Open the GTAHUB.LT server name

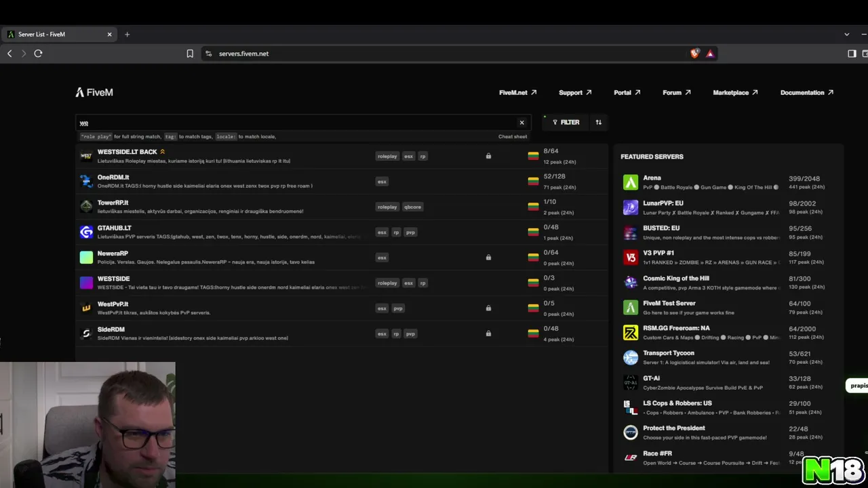tap(115, 228)
